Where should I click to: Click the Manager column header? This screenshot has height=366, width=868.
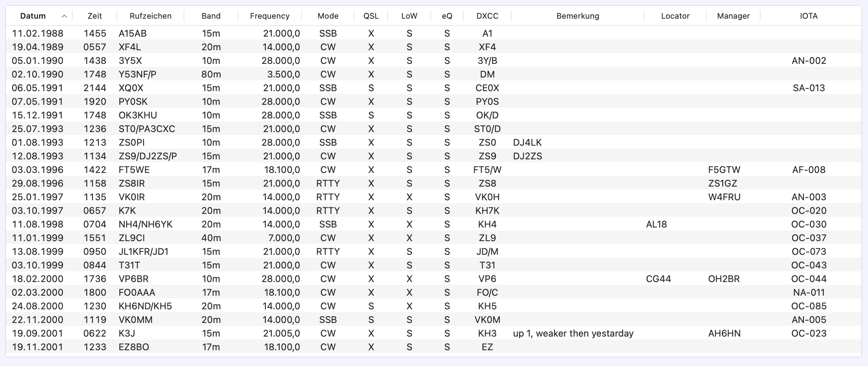pos(733,16)
